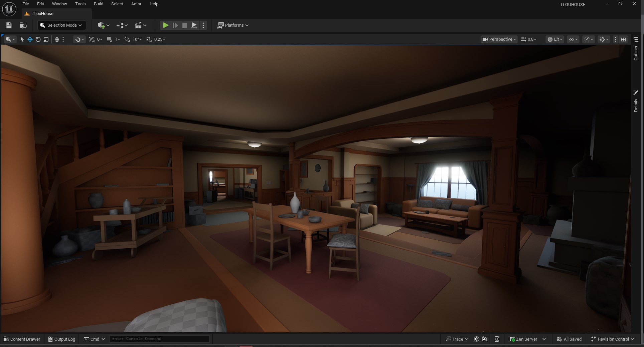Open the Show flags eye menu
This screenshot has height=347, width=644.
click(x=573, y=39)
